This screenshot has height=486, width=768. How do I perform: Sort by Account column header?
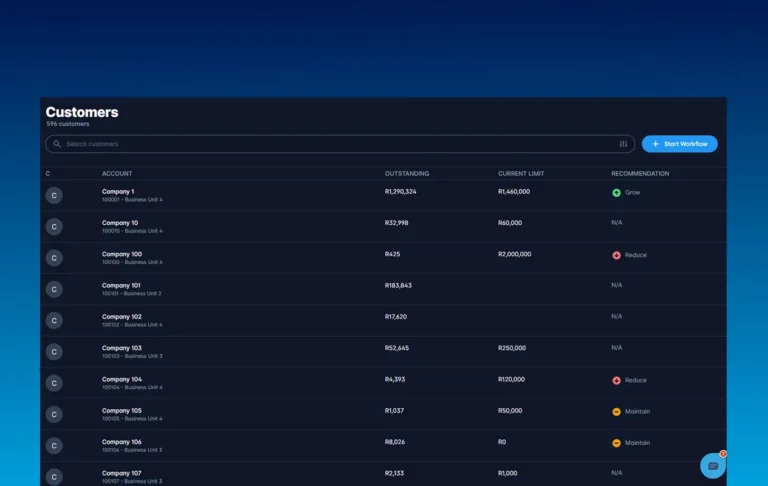118,174
